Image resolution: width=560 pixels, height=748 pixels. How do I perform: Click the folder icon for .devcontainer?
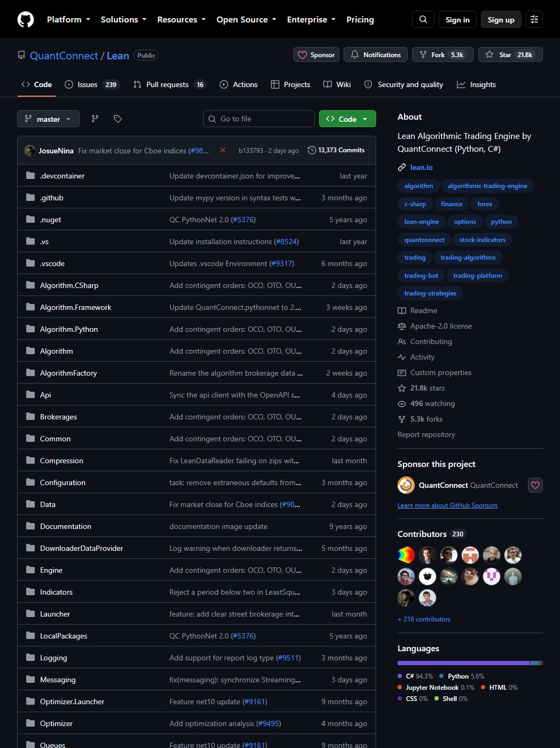coord(30,175)
